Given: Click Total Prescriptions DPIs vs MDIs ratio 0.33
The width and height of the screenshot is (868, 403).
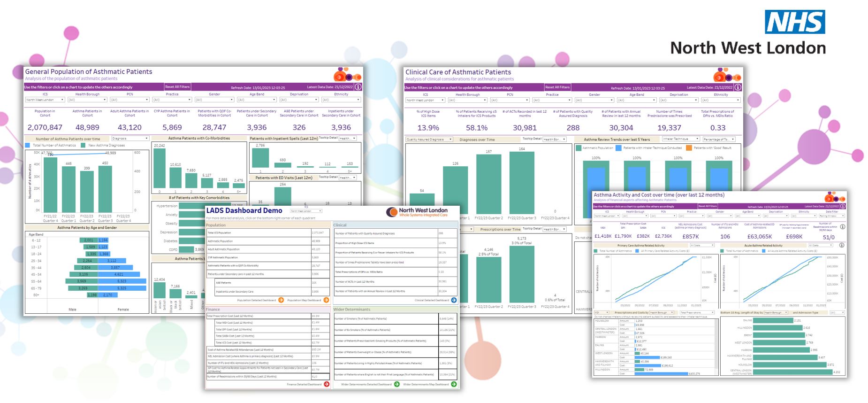Looking at the screenshot, I should (x=717, y=128).
